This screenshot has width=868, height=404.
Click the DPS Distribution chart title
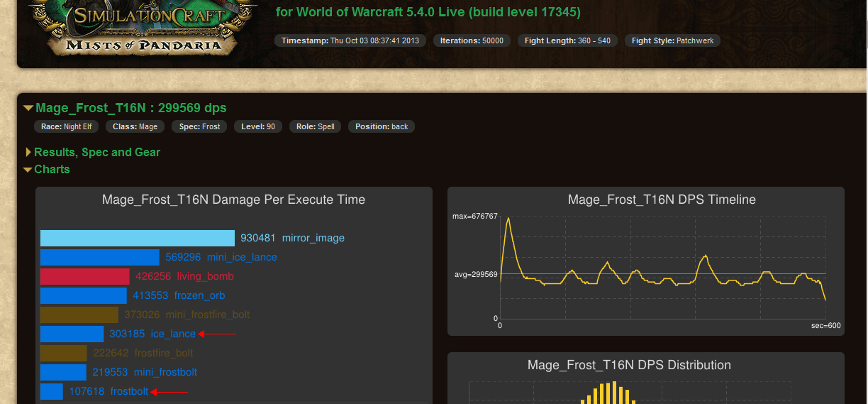click(x=629, y=365)
